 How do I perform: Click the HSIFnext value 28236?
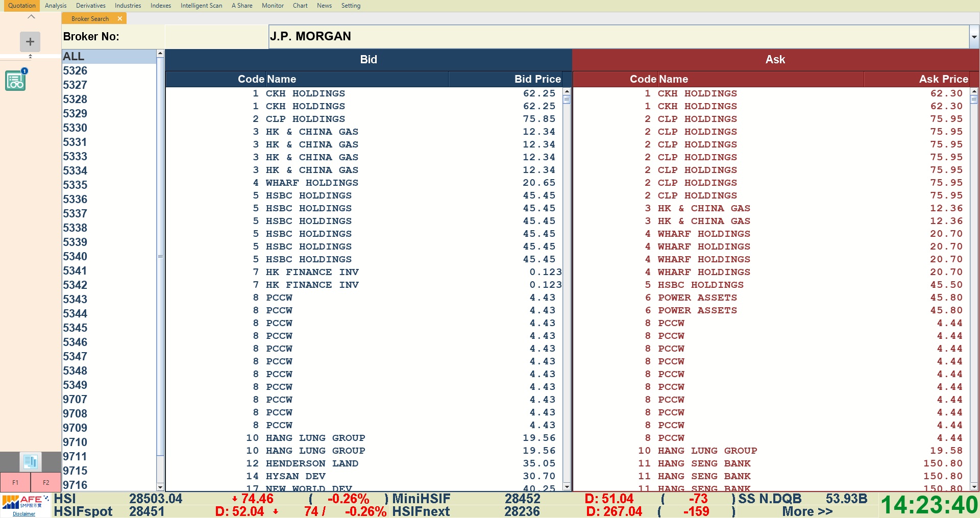(x=522, y=511)
